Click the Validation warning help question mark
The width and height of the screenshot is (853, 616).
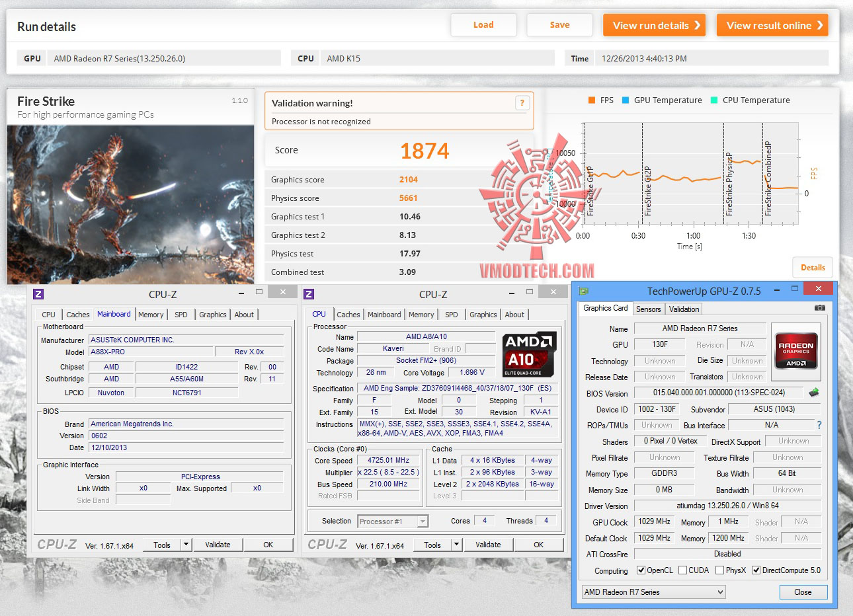click(x=522, y=102)
